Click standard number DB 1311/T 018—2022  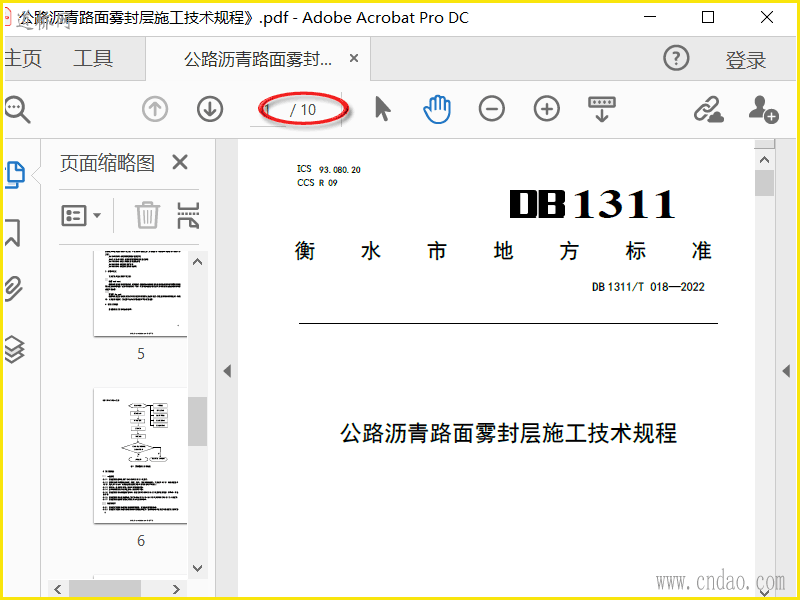(x=648, y=287)
